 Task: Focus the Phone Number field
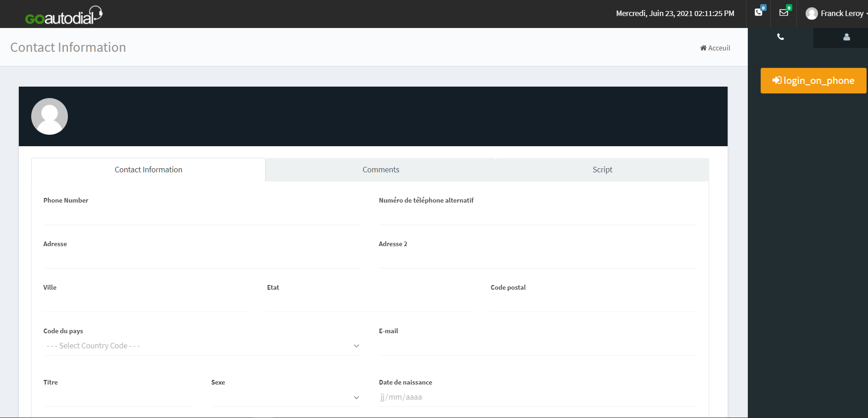point(202,215)
